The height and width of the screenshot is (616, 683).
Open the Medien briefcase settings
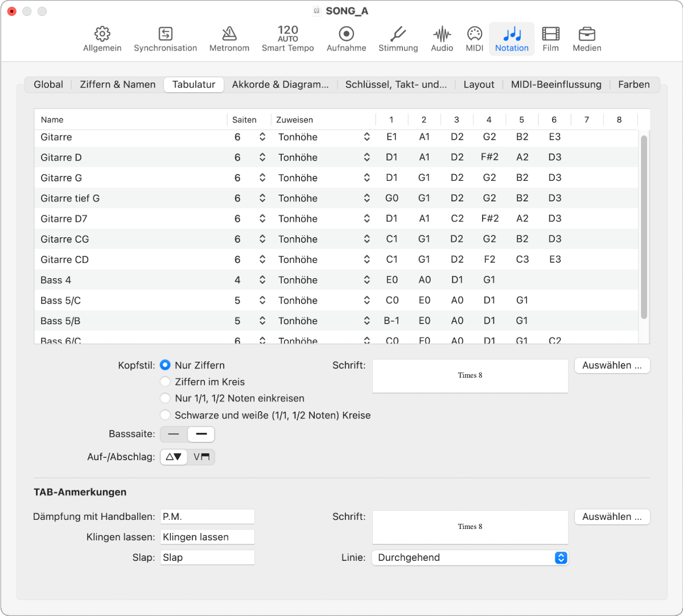click(x=587, y=39)
